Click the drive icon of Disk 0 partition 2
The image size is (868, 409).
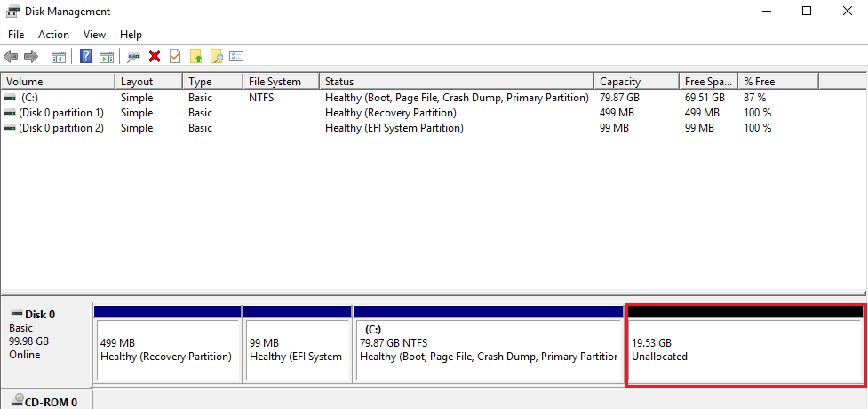pos(10,128)
